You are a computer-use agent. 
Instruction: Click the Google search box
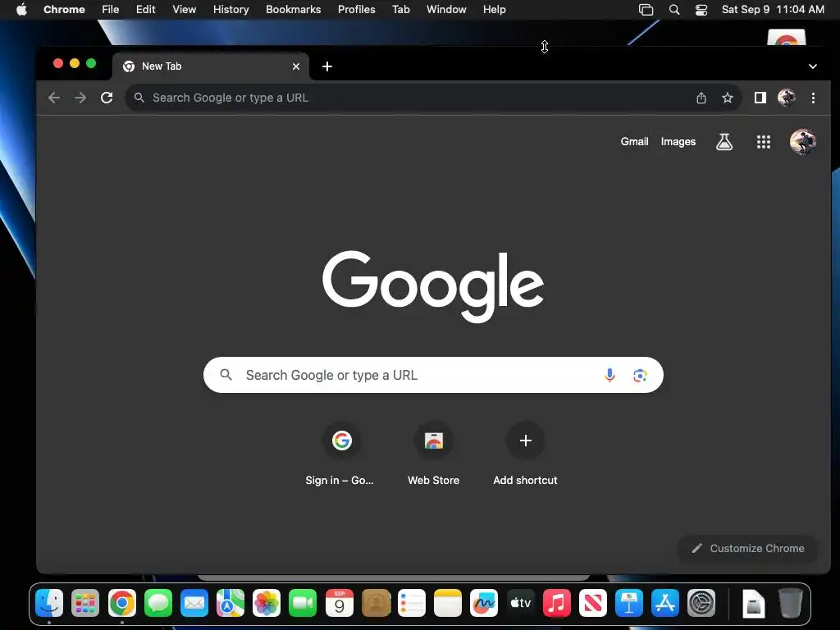pos(433,375)
